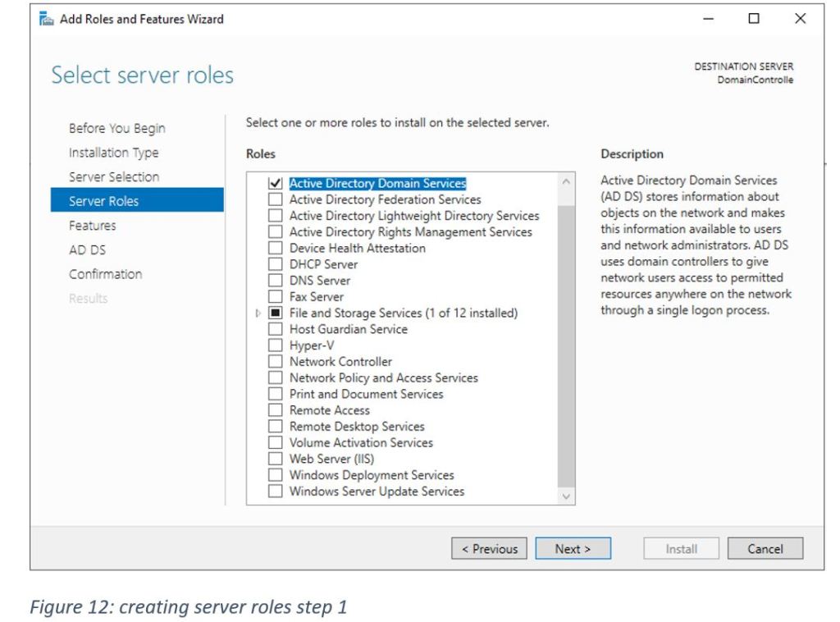Screen dimensions: 840x622
Task: Expand File and Storage Services tree node
Action: [260, 313]
